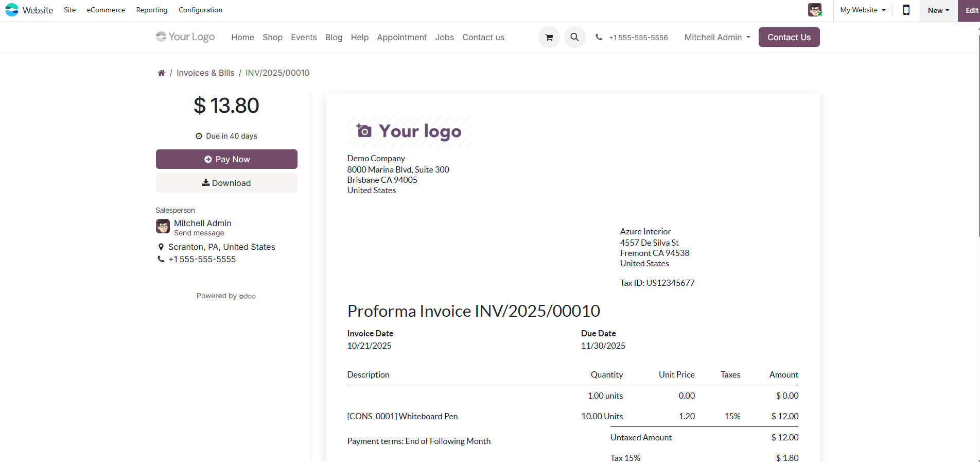Click the home breadcrumb icon

click(x=162, y=73)
